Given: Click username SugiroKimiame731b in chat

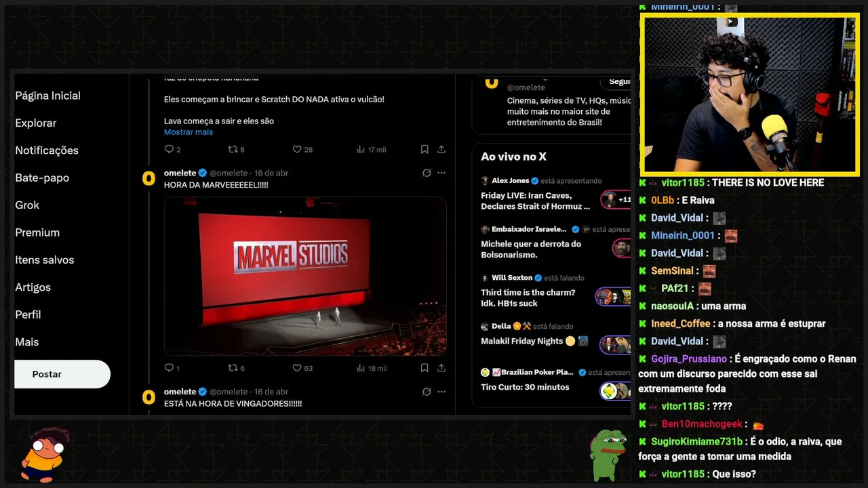Looking at the screenshot, I should [697, 441].
